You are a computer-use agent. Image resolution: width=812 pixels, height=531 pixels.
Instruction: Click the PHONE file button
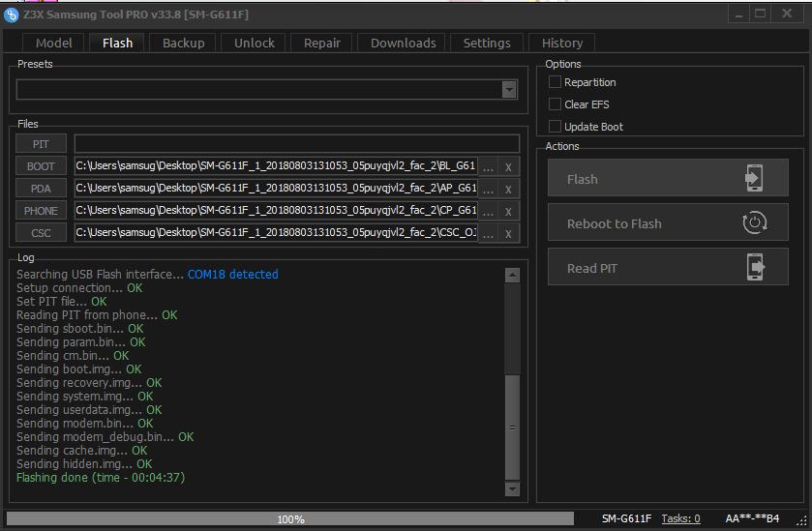coord(41,211)
